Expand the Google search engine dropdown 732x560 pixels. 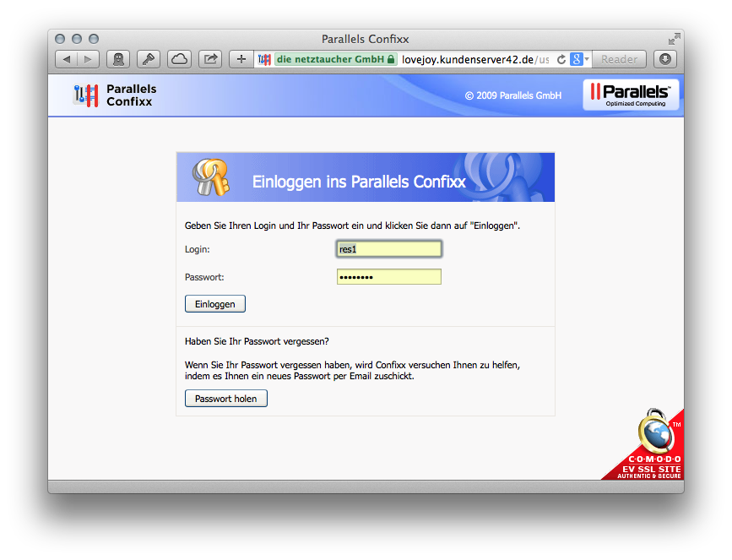click(x=580, y=59)
